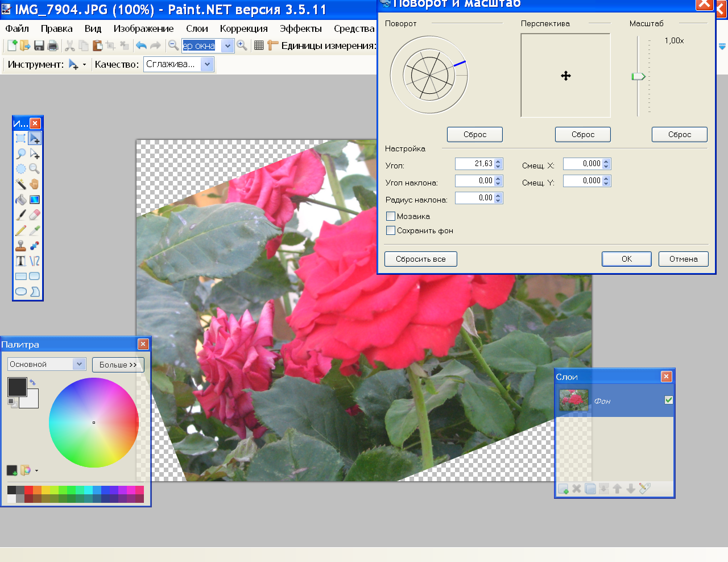Increase the Смещ. X spinner value
This screenshot has height=562, width=728.
point(606,161)
